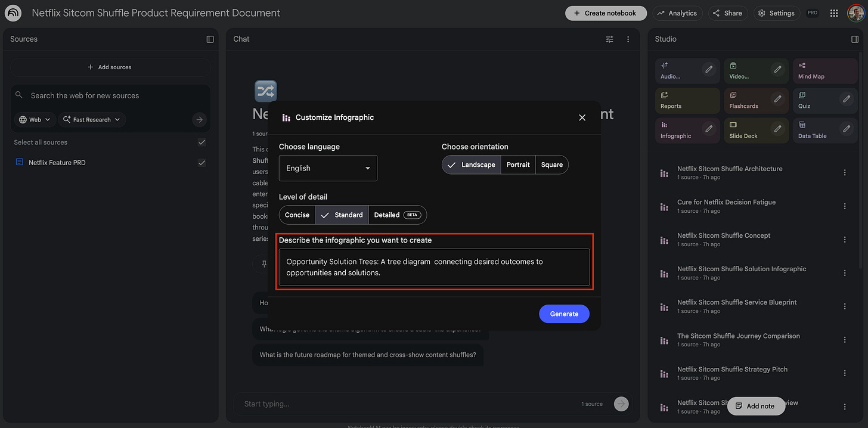Open the English language dropdown
This screenshot has height=428, width=868.
tap(328, 168)
